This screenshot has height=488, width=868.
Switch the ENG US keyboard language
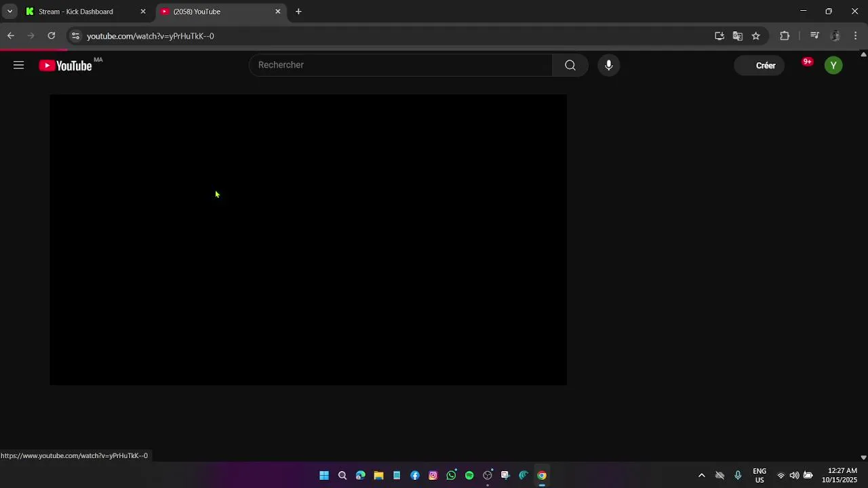click(759, 475)
